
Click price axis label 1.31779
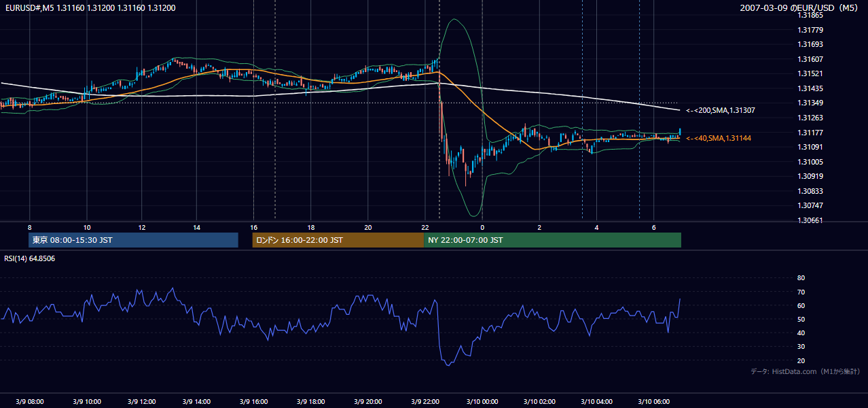coord(810,30)
